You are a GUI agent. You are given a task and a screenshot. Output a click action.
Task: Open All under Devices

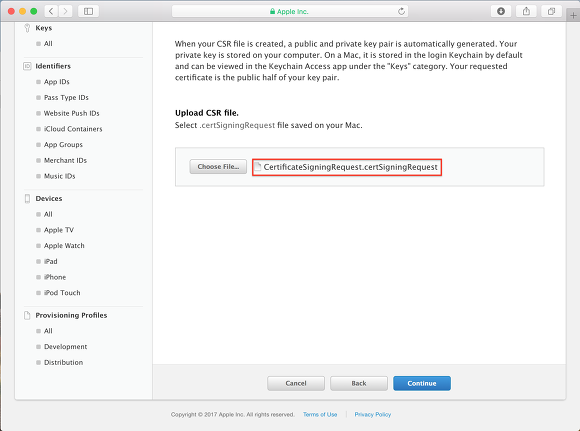[48, 214]
